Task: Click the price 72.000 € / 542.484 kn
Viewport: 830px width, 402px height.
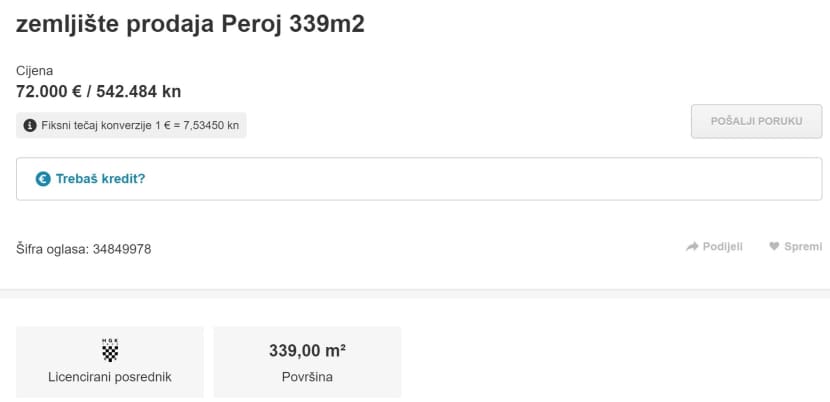Action: coord(98,92)
